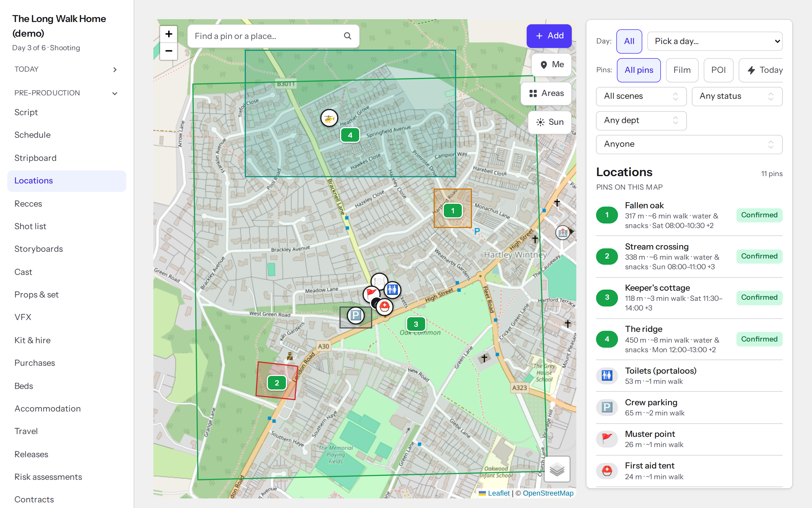Open Schedule in the sidebar
Screen dimensions: 812x508
(67, 135)
